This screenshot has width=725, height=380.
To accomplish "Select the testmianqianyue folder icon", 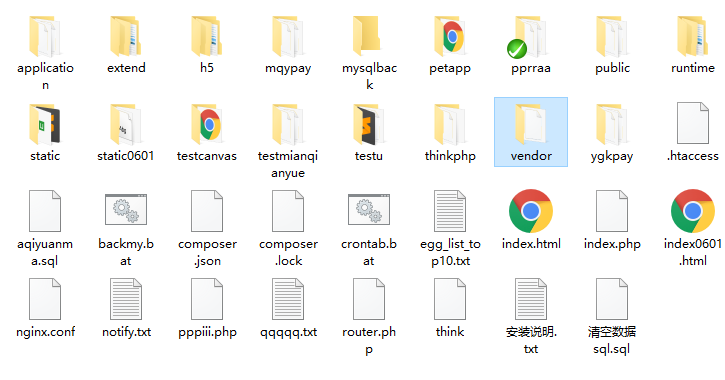I will [x=288, y=125].
